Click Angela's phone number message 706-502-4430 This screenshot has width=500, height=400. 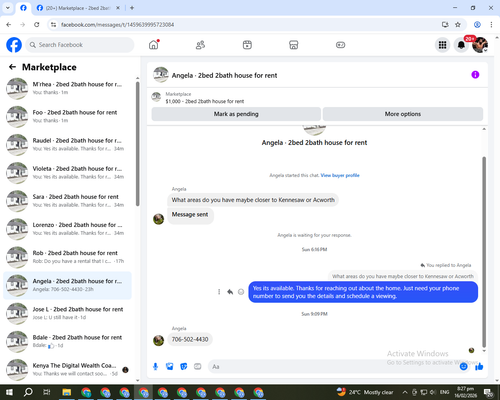coord(190,339)
